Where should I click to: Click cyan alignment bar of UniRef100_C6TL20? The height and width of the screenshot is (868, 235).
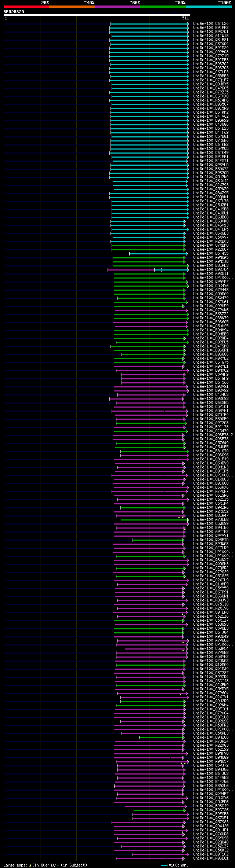pos(149,23)
